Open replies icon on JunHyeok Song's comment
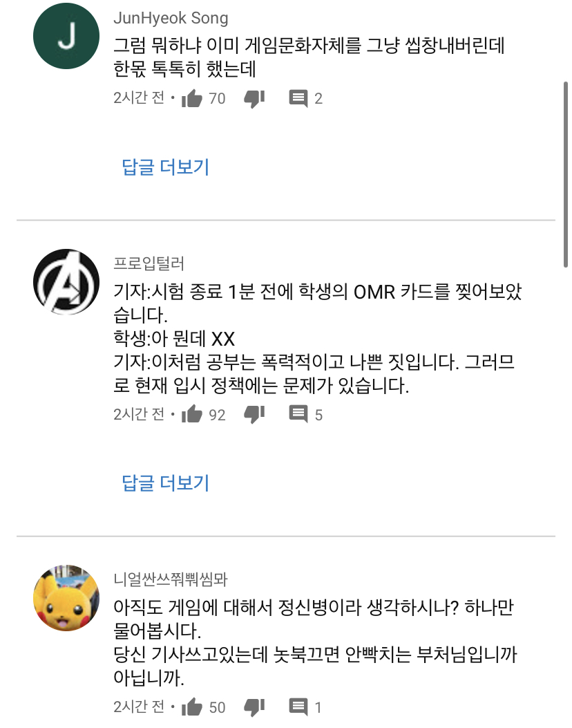 tap(298, 98)
